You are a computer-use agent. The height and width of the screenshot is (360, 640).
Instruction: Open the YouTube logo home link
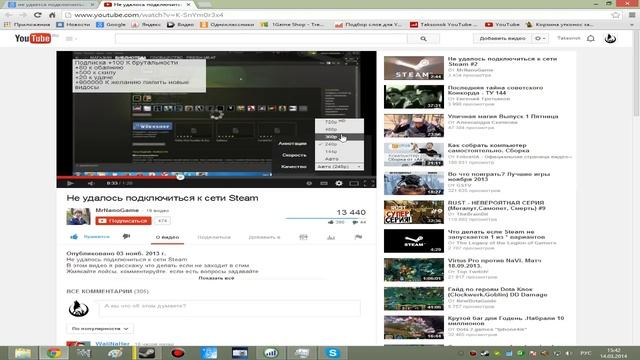(33, 38)
